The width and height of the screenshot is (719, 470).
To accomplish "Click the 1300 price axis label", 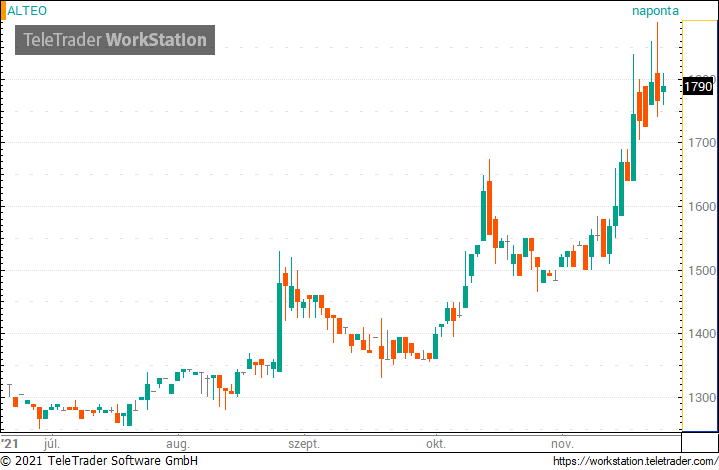I will point(702,398).
